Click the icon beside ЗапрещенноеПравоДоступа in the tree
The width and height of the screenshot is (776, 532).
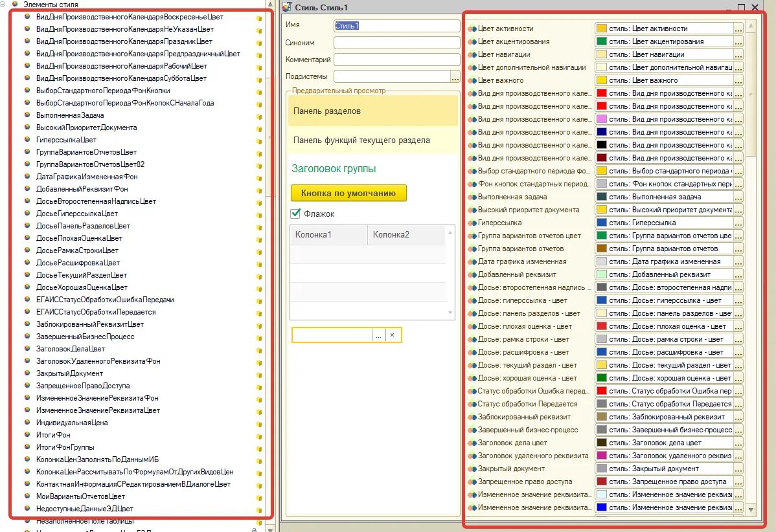[27, 386]
